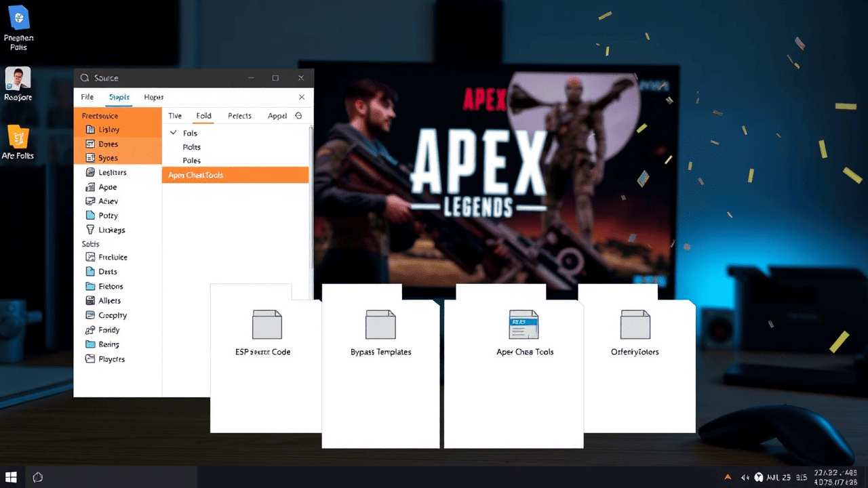868x488 pixels.
Task: Switch to the Fold tab
Action: pyautogui.click(x=203, y=116)
